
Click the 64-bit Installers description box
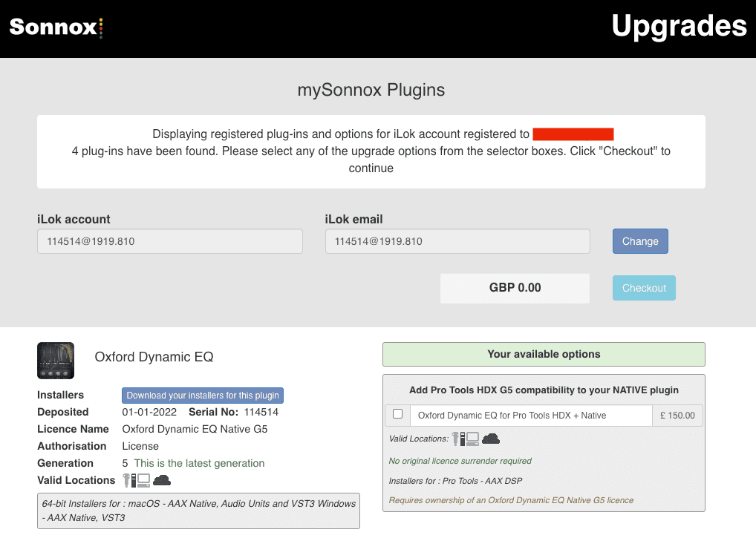[198, 511]
